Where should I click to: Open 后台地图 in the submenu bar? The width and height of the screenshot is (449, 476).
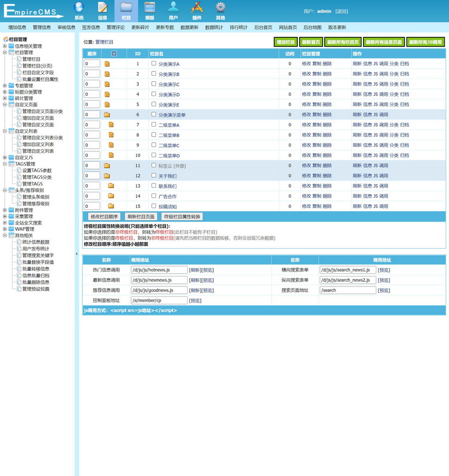click(312, 27)
